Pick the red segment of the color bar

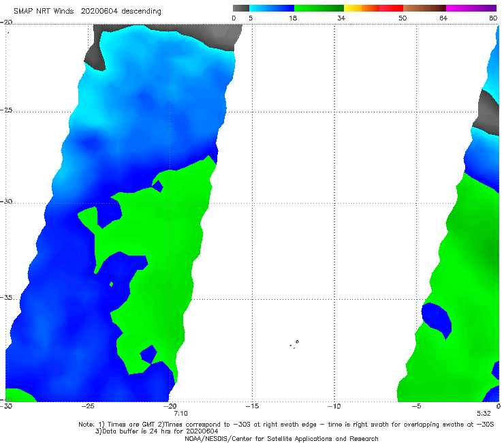tap(391, 8)
